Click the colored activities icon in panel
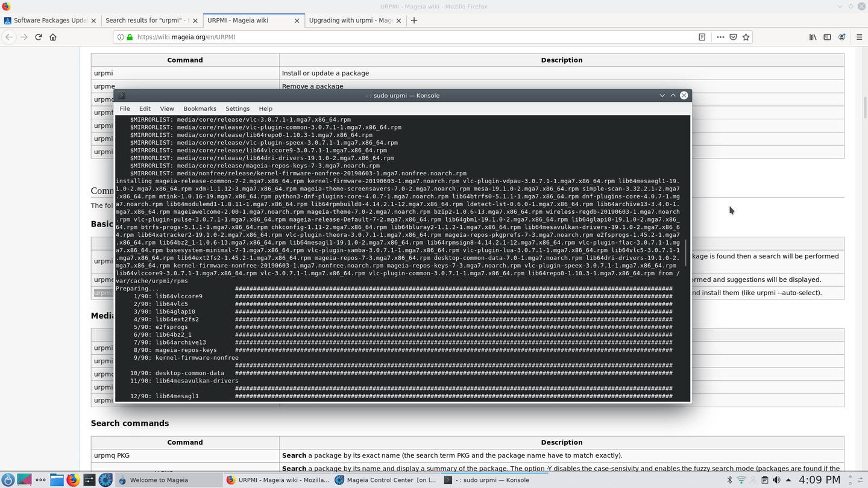 [x=24, y=480]
